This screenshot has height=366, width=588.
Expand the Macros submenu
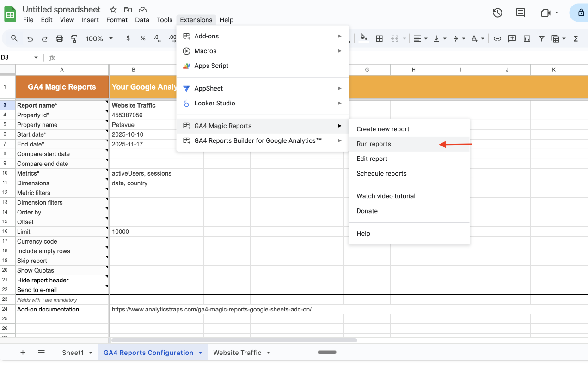(x=263, y=51)
